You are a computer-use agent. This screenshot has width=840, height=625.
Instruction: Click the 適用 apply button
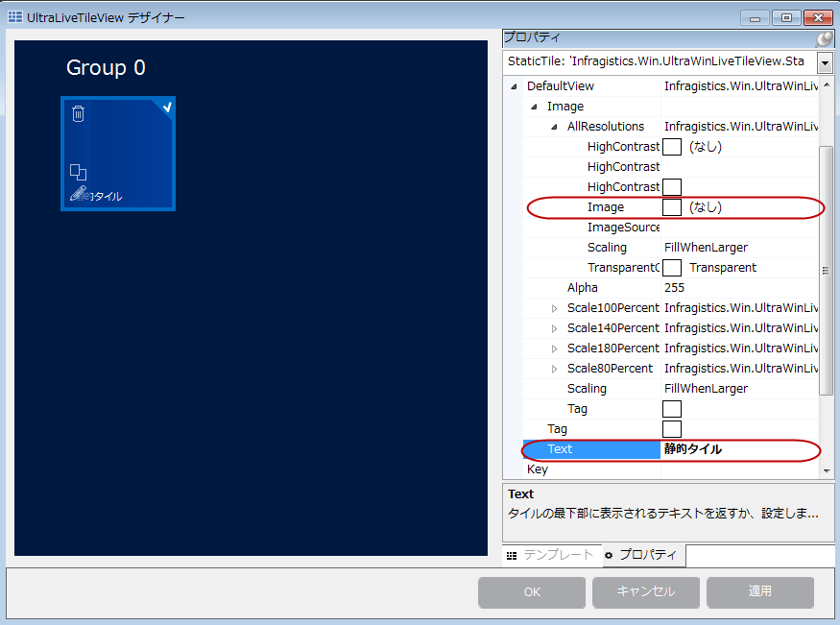759,592
